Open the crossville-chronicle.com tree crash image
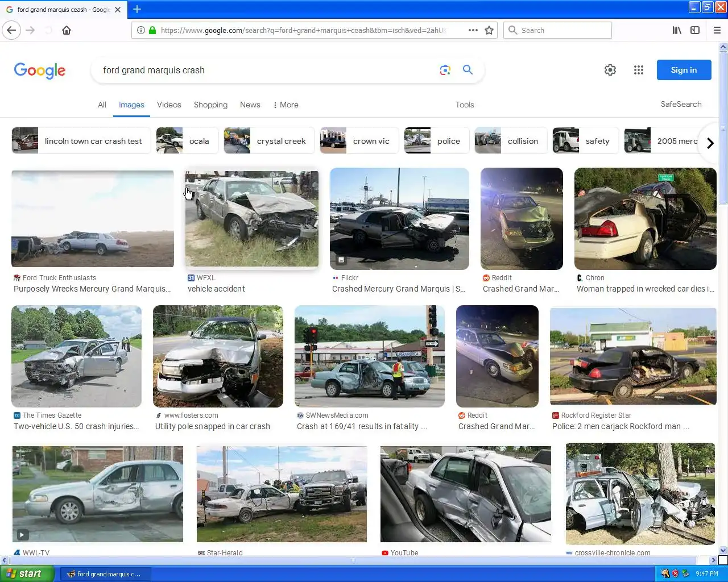This screenshot has width=728, height=582. [640, 494]
